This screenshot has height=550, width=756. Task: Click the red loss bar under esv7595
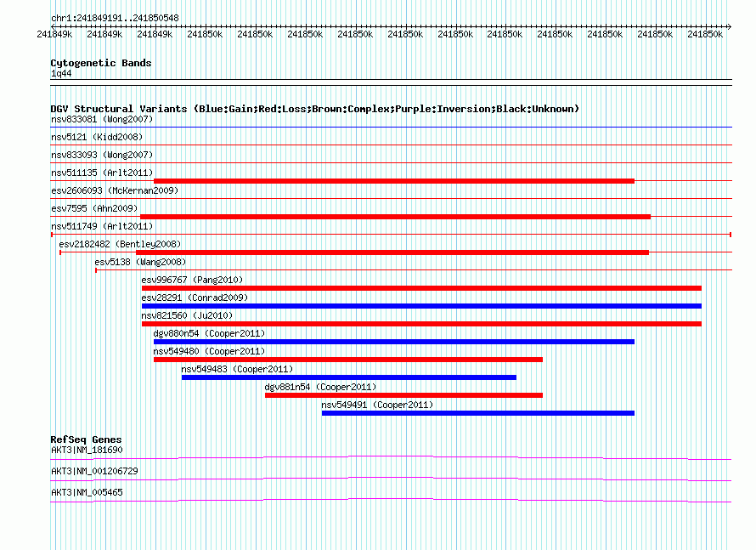click(x=395, y=217)
